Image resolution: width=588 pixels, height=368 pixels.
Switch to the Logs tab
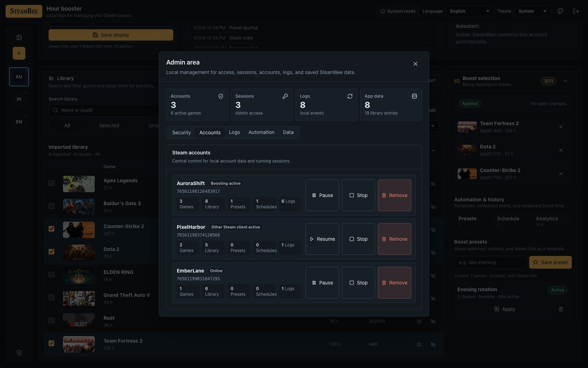pyautogui.click(x=234, y=133)
